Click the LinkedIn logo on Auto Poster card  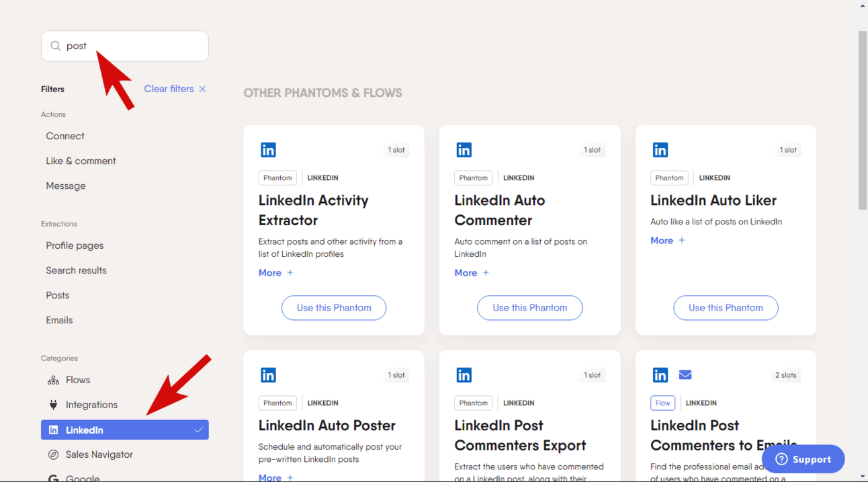pos(268,374)
